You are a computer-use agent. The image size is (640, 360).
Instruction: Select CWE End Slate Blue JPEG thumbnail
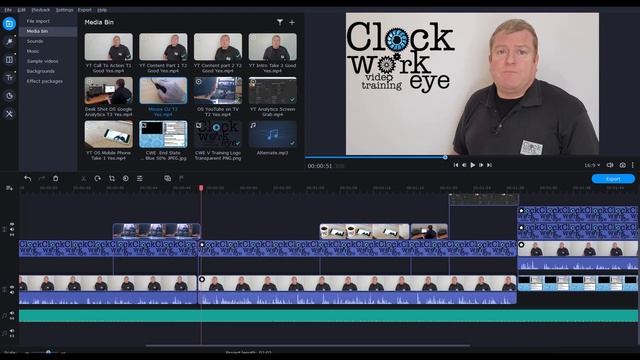click(163, 134)
